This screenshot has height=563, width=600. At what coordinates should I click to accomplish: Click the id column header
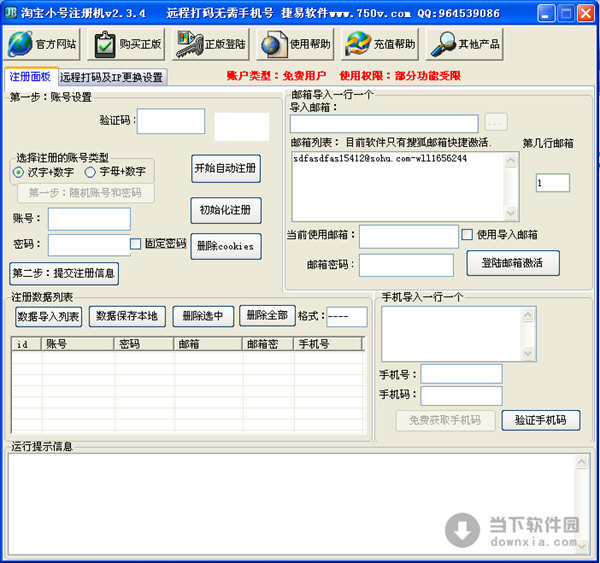pos(26,344)
